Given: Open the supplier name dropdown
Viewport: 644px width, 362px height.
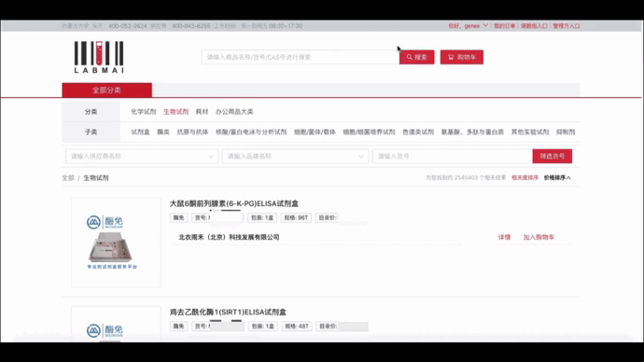Looking at the screenshot, I should 142,157.
